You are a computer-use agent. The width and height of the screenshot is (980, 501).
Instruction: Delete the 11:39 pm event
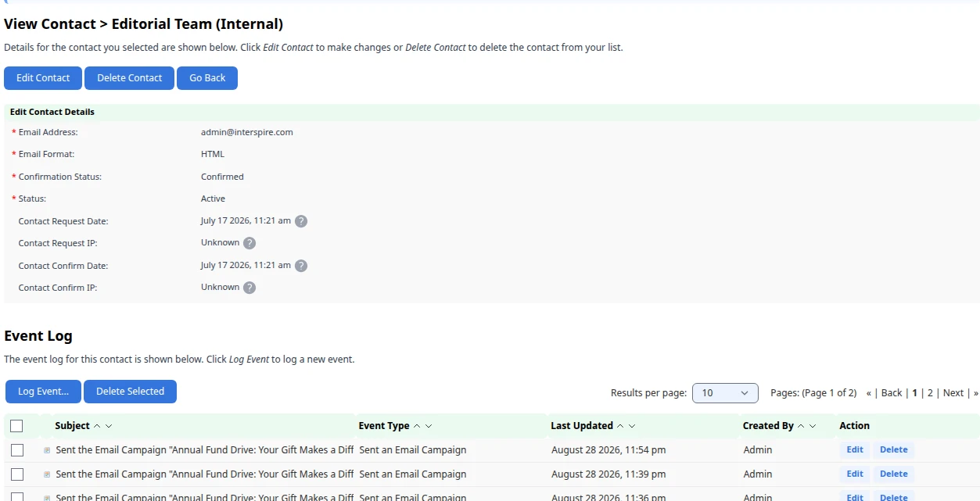click(894, 474)
